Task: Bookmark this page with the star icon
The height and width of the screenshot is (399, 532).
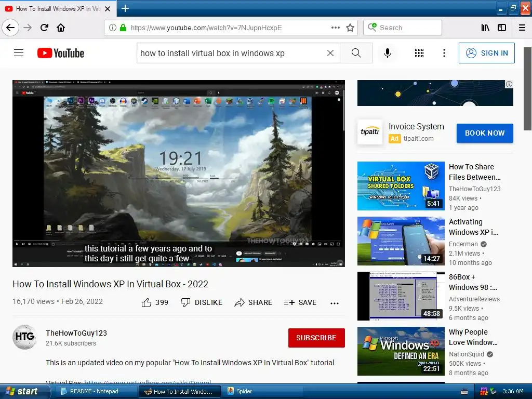Action: point(350,28)
